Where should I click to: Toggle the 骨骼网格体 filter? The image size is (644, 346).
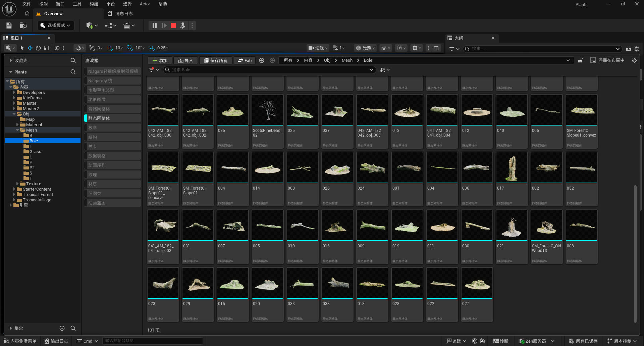pos(112,109)
